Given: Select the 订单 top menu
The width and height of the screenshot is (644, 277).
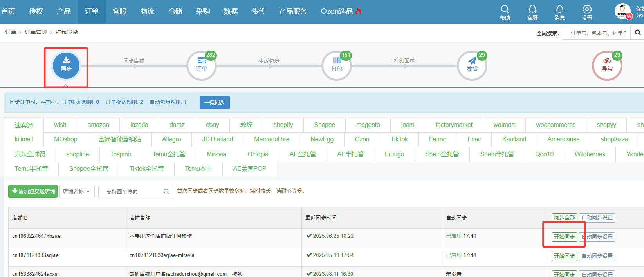Looking at the screenshot, I should [x=92, y=11].
